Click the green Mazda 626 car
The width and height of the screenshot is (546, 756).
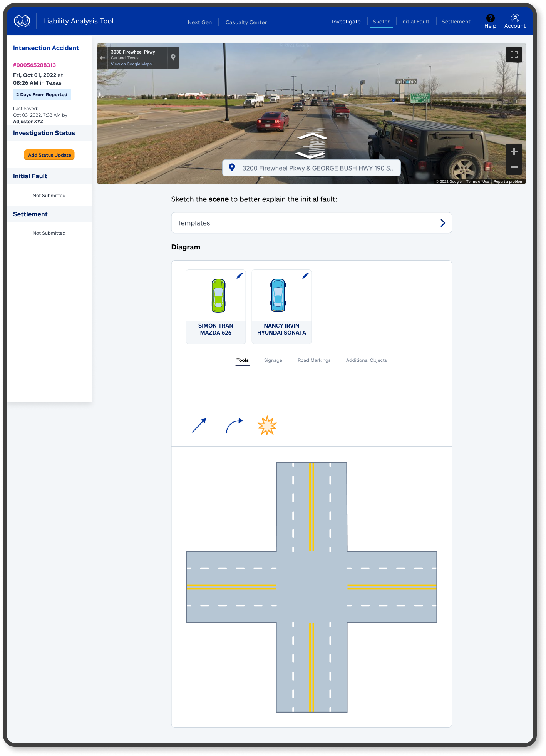pyautogui.click(x=218, y=296)
